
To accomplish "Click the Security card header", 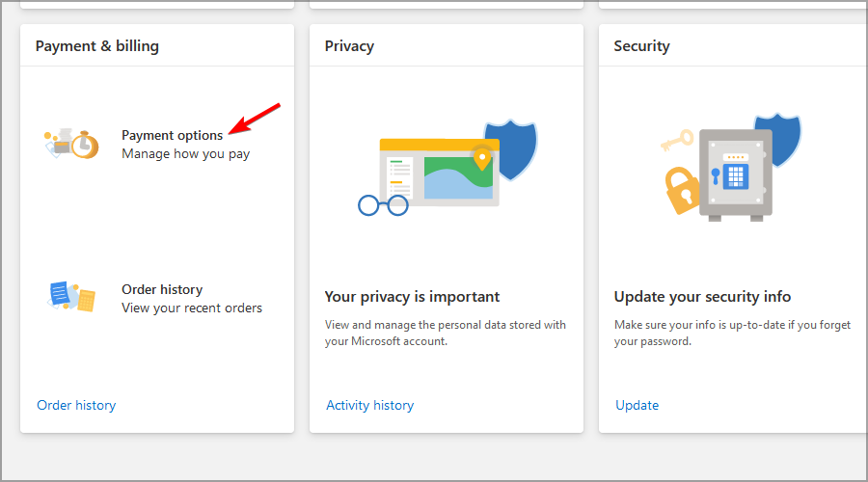I will pos(641,46).
